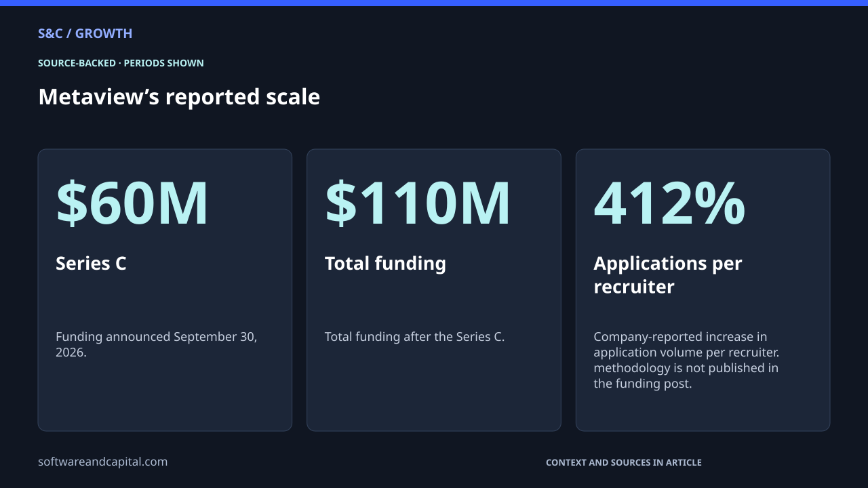Click the "Applications per recruiter" heading
Screen dimensions: 868x488
[668, 275]
